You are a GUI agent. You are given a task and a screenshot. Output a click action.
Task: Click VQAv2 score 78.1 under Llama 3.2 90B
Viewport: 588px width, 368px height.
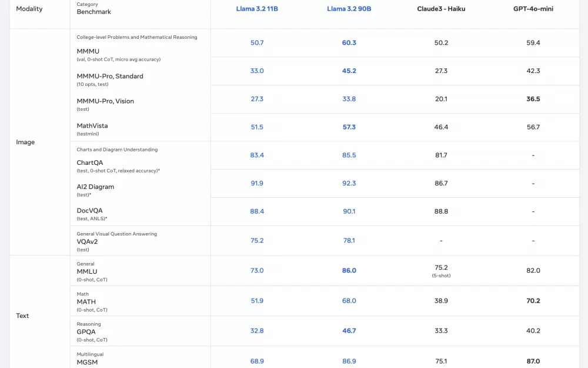tap(349, 241)
